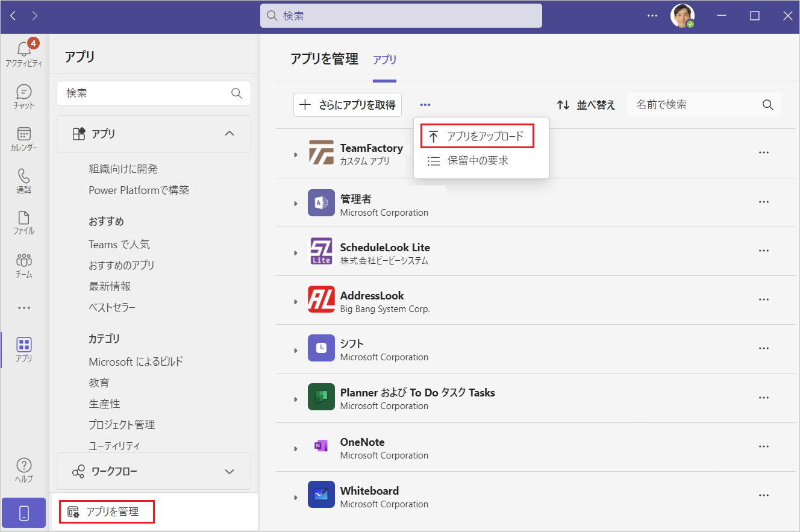800x532 pixels.
Task: Click the sidebar more apps ellipsis
Action: click(x=24, y=308)
